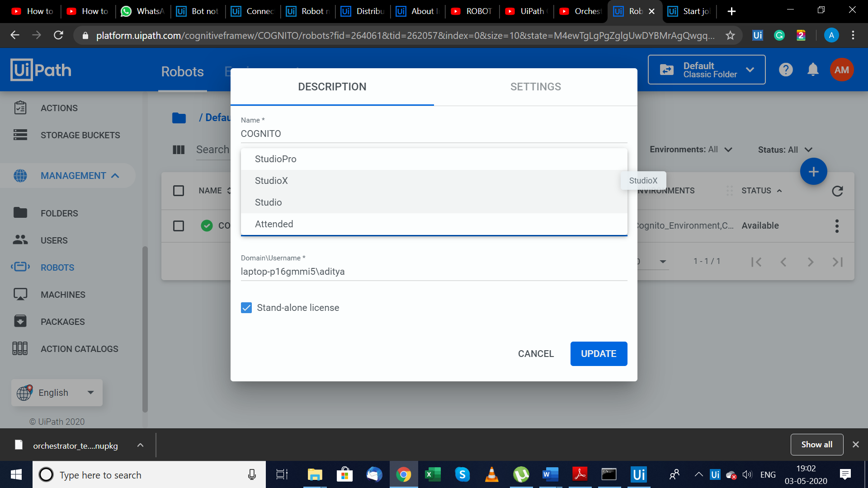Click the blue add robot plus button

(813, 172)
